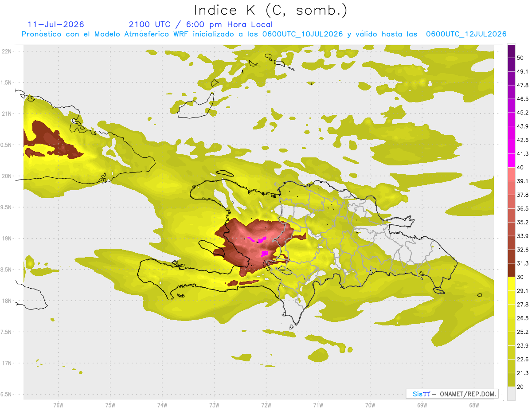Image resolution: width=532 pixels, height=411 pixels.
Task: Click legend value "32.6"
Action: (x=522, y=250)
